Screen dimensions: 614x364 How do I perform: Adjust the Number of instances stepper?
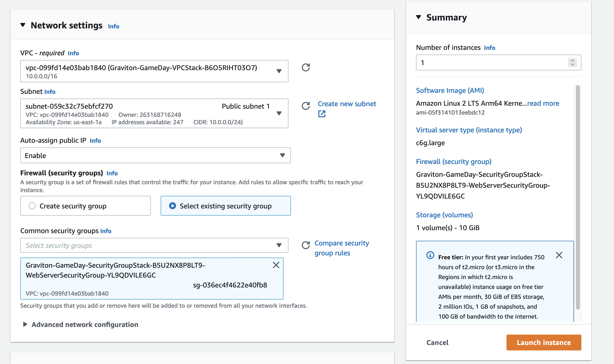coord(572,62)
